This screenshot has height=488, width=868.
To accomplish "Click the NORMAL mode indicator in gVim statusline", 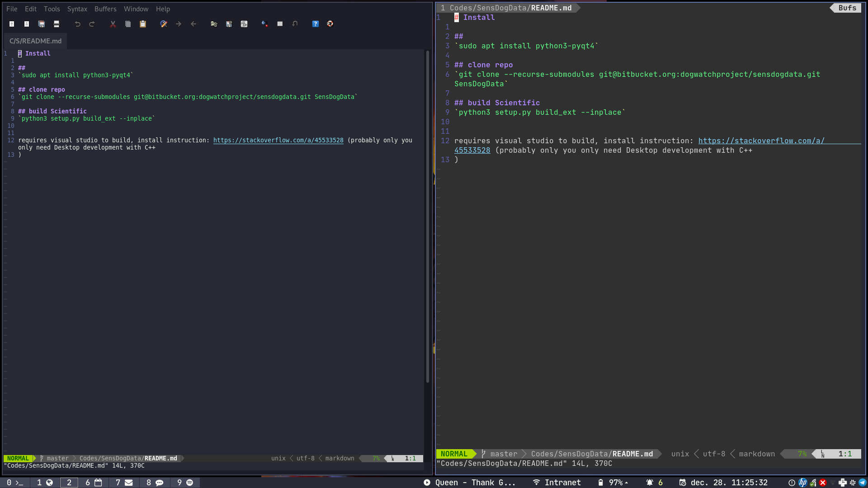I will (18, 458).
